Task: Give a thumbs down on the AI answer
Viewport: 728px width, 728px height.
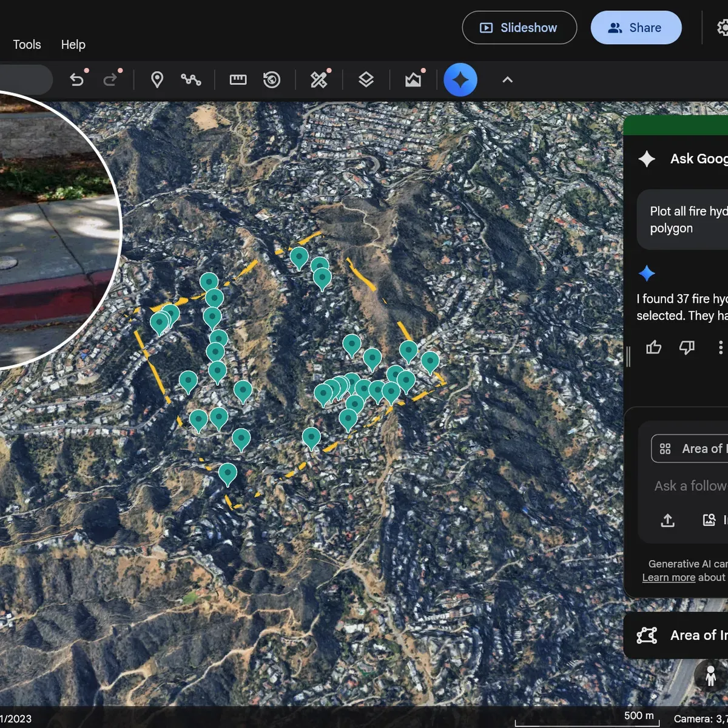Action: [687, 347]
